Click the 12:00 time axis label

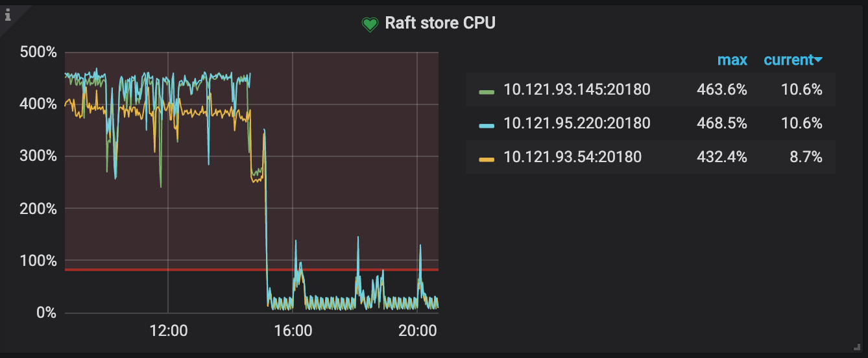point(169,331)
